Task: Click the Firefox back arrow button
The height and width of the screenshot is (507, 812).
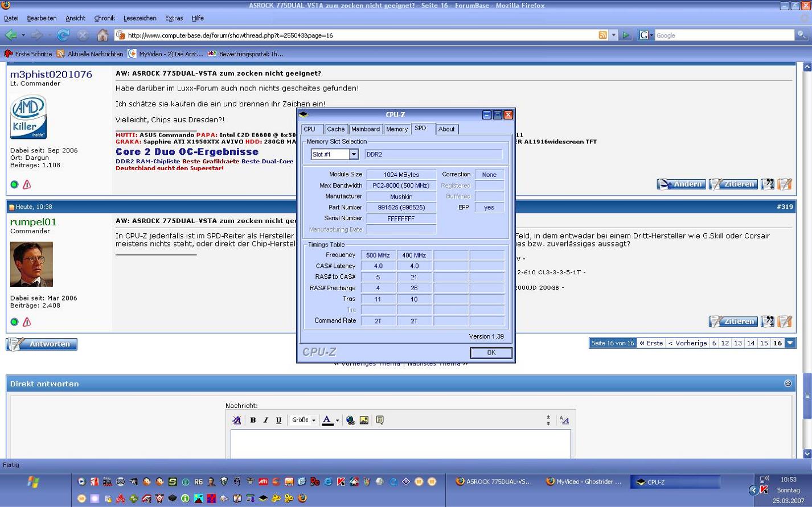Action: [x=11, y=35]
